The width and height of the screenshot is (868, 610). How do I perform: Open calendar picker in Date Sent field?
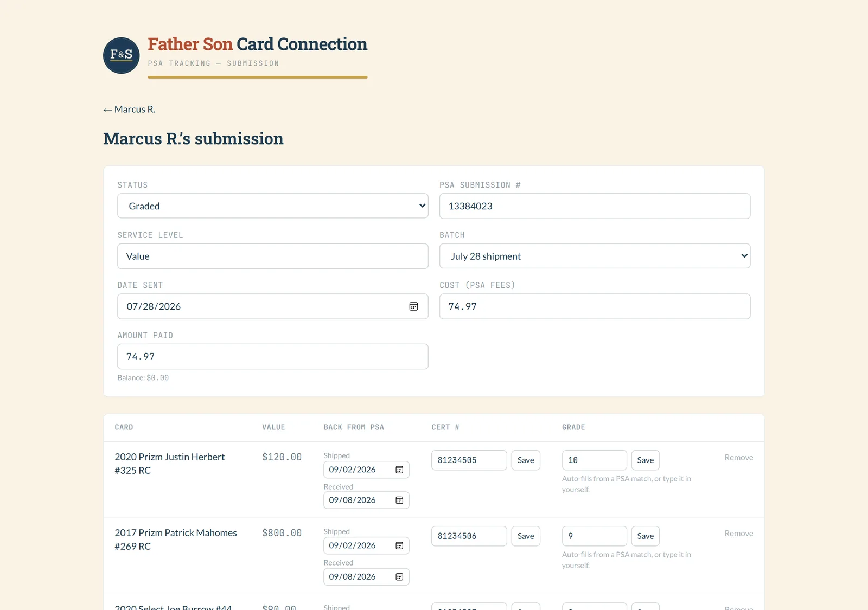(x=413, y=306)
